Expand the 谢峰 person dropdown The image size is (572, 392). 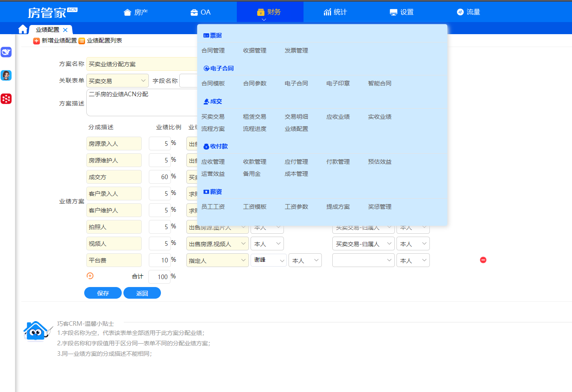tap(268, 260)
